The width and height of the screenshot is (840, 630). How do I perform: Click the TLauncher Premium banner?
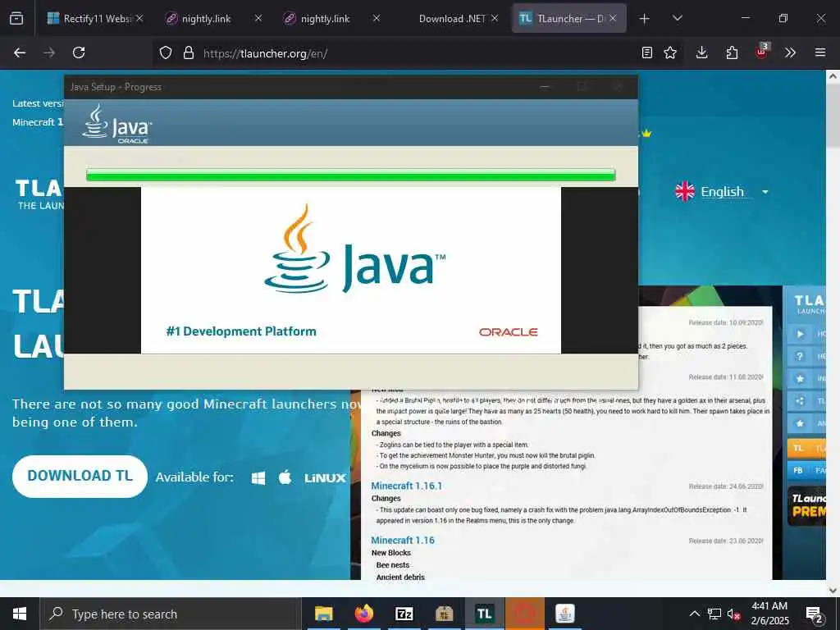pos(807,505)
